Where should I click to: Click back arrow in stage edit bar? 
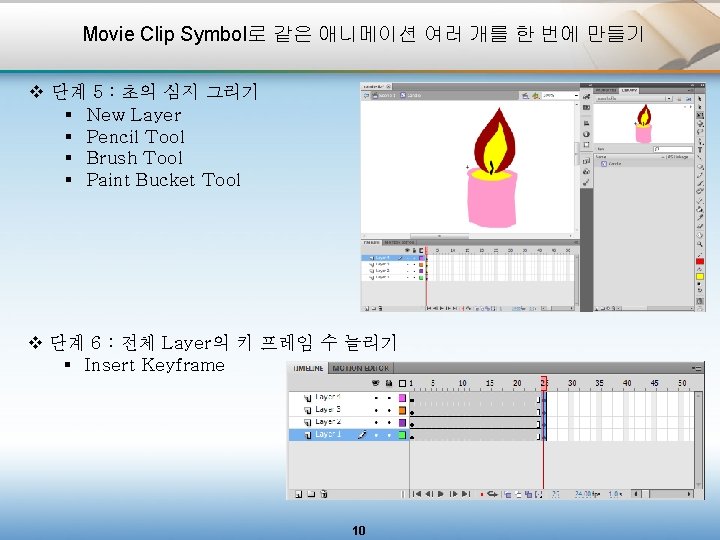pos(366,96)
